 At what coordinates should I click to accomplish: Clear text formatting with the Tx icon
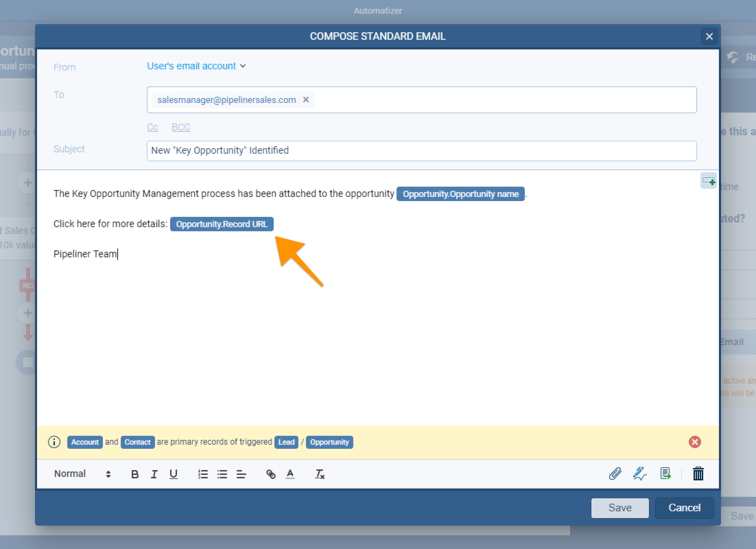click(x=319, y=474)
